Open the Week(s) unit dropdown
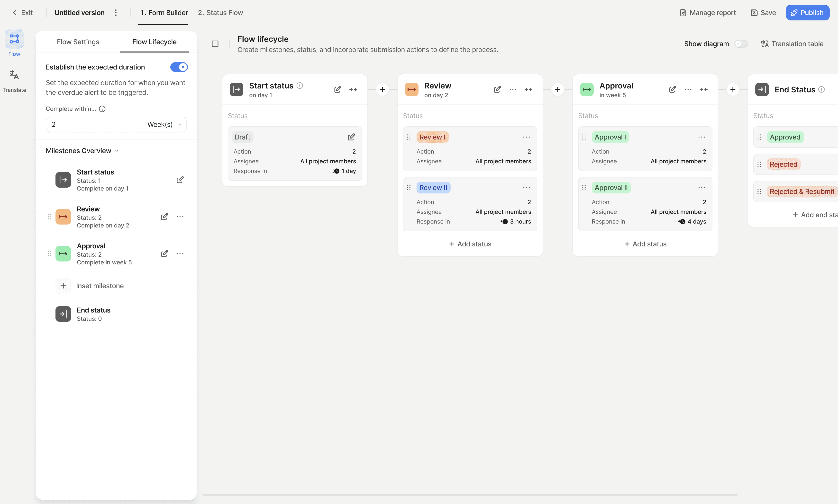 pyautogui.click(x=164, y=125)
